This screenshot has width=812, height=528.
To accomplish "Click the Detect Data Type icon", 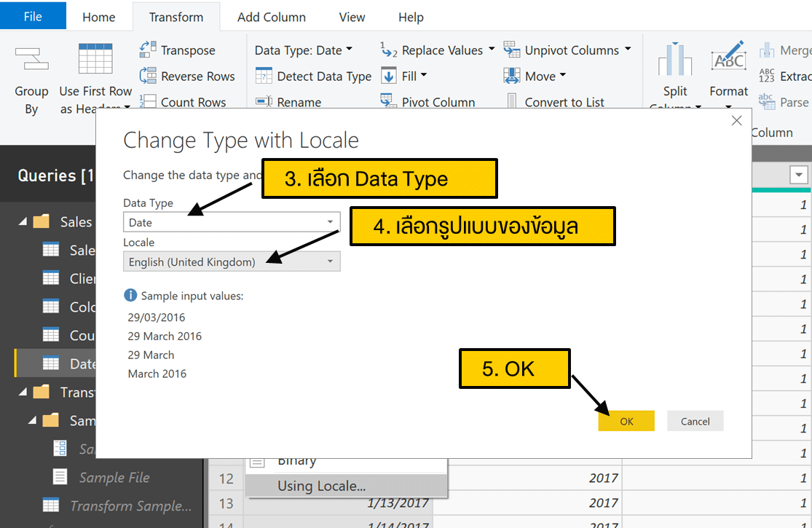I will (264, 76).
